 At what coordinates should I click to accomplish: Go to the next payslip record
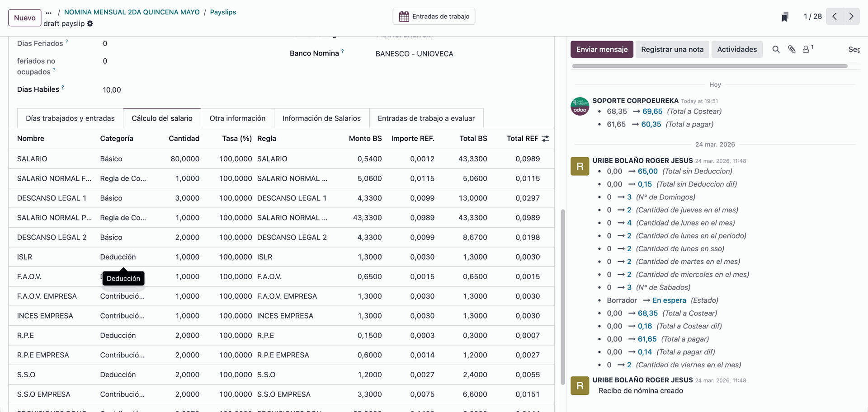click(851, 16)
